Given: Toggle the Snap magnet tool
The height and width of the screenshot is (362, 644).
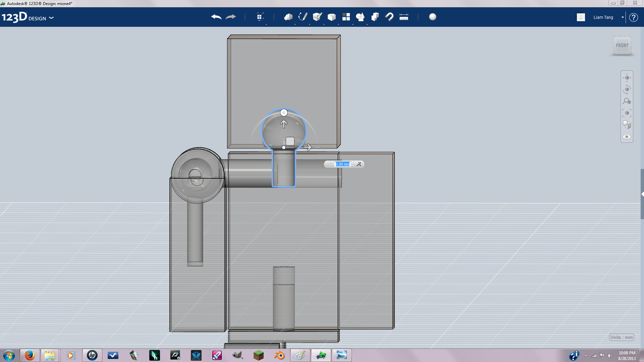Looking at the screenshot, I should [389, 17].
